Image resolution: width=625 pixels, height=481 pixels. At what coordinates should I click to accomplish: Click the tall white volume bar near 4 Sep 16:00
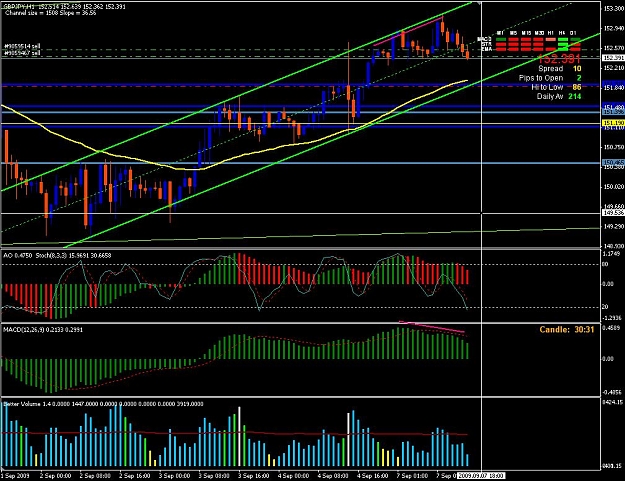348,440
